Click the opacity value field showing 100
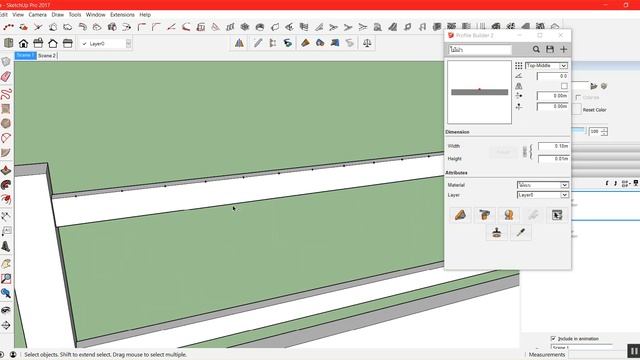Image resolution: width=640 pixels, height=360 pixels. click(x=595, y=131)
